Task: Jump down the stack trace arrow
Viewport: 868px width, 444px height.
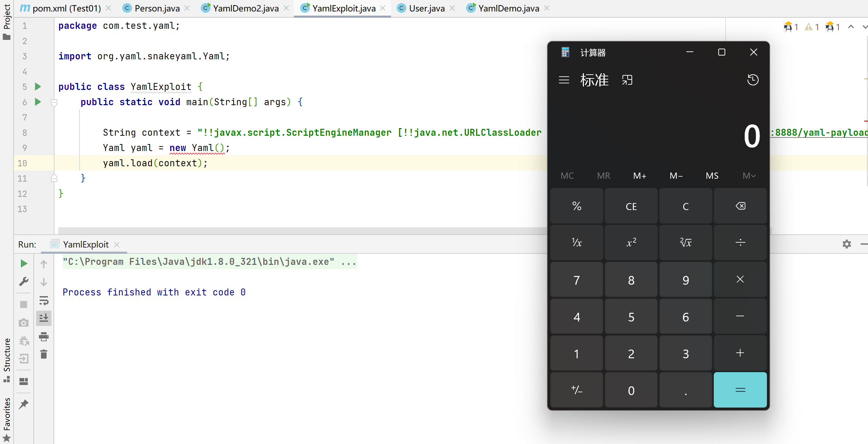Action: point(44,282)
